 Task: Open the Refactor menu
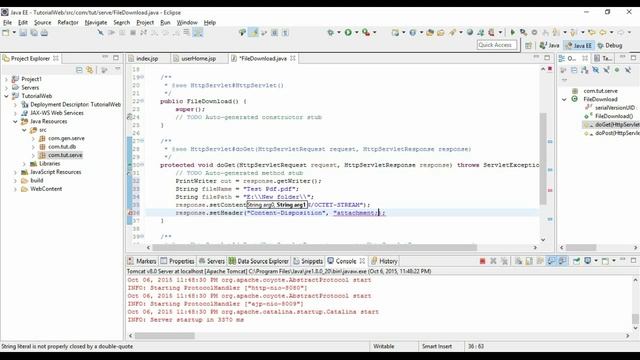68,22
